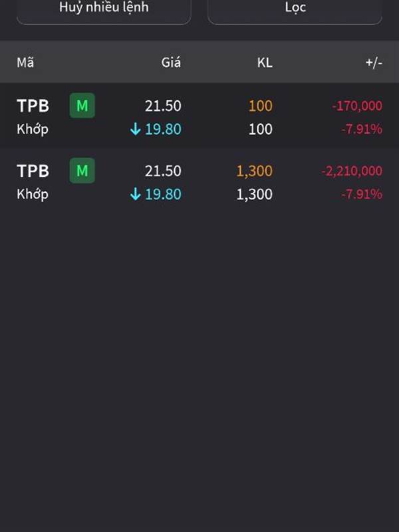399x532 pixels.
Task: Tap the down arrow beside second 19.80 price
Action: 136,194
